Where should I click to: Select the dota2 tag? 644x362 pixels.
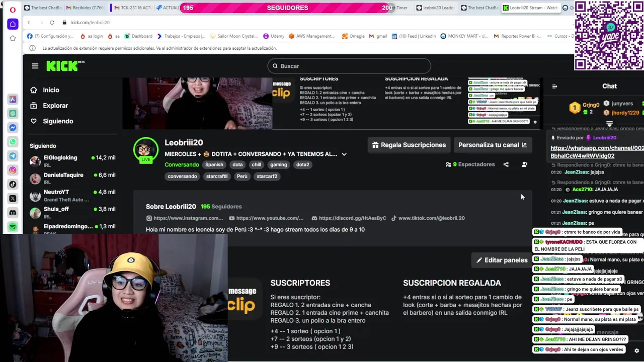tap(302, 164)
